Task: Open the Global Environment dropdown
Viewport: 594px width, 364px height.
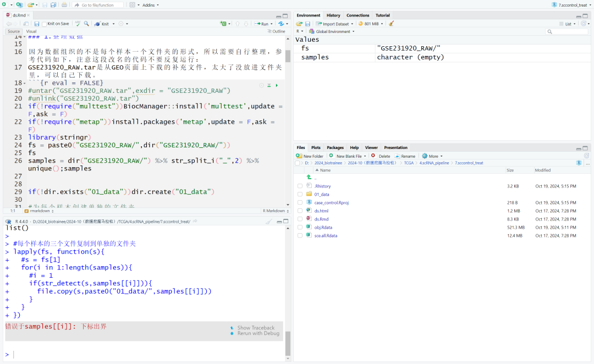Action: tap(332, 31)
